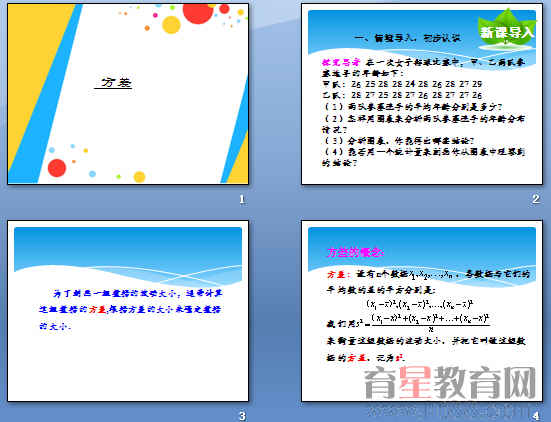Click the red circle at slide one's bottom-left
The height and width of the screenshot is (422, 551).
coord(57,168)
